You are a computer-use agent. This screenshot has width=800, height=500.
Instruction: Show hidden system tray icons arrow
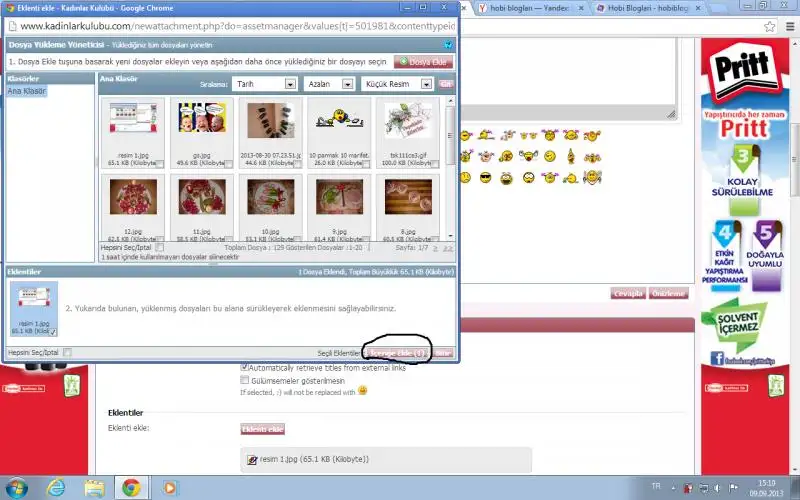[673, 488]
